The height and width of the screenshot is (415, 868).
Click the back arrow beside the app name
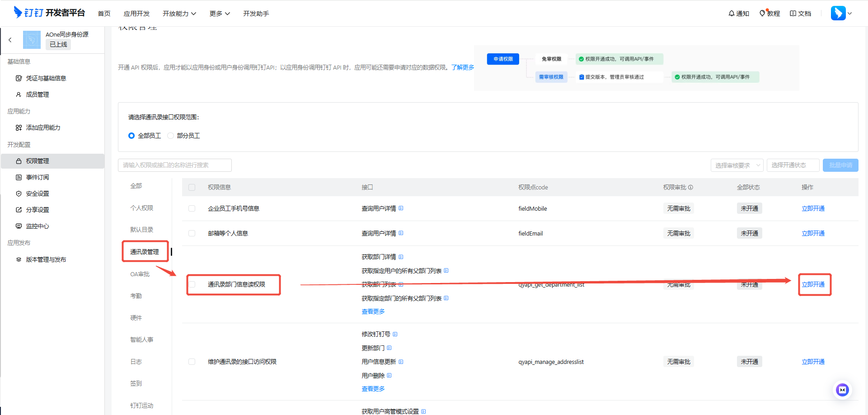(10, 40)
